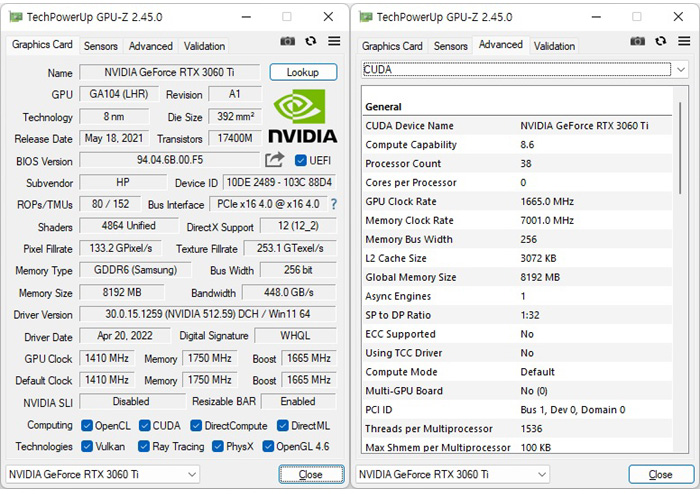Image resolution: width=700 pixels, height=494 pixels.
Task: Open the hamburger menu in Advanced window
Action: point(684,41)
